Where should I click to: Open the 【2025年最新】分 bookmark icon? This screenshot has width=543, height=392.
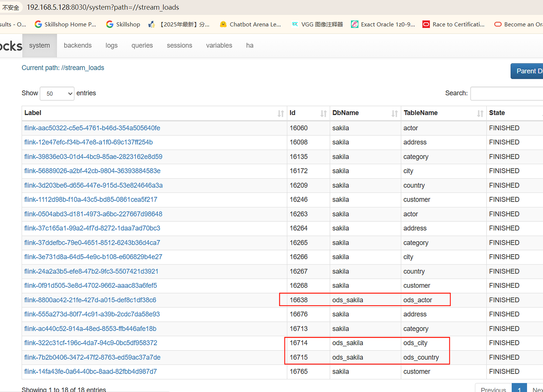(151, 24)
